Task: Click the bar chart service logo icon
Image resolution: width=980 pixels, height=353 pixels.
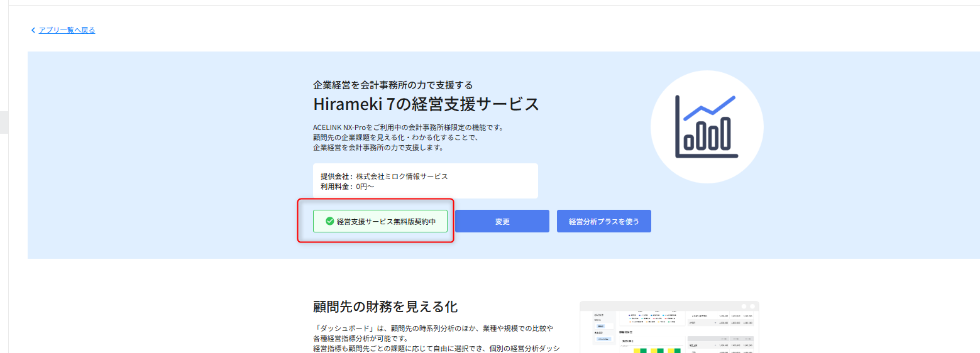Action: click(707, 127)
